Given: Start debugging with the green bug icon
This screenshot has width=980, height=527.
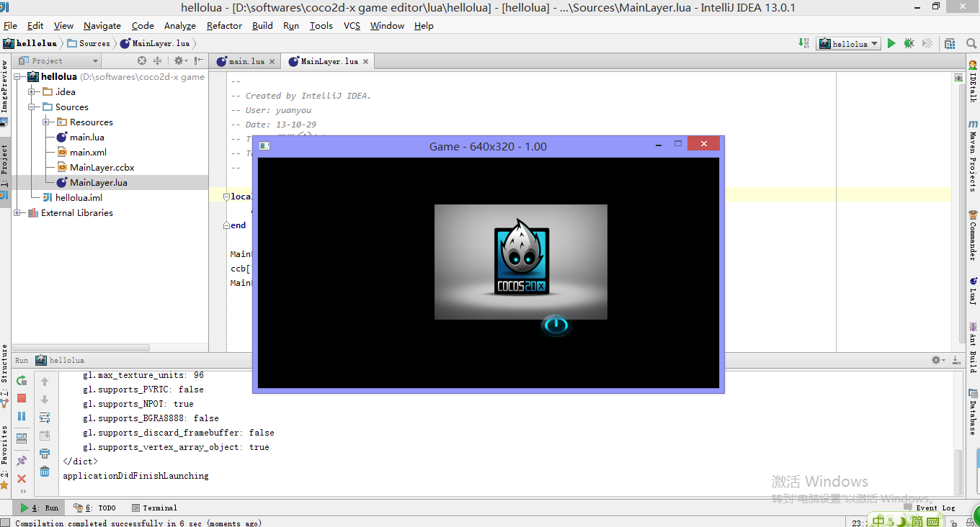Looking at the screenshot, I should coord(909,43).
